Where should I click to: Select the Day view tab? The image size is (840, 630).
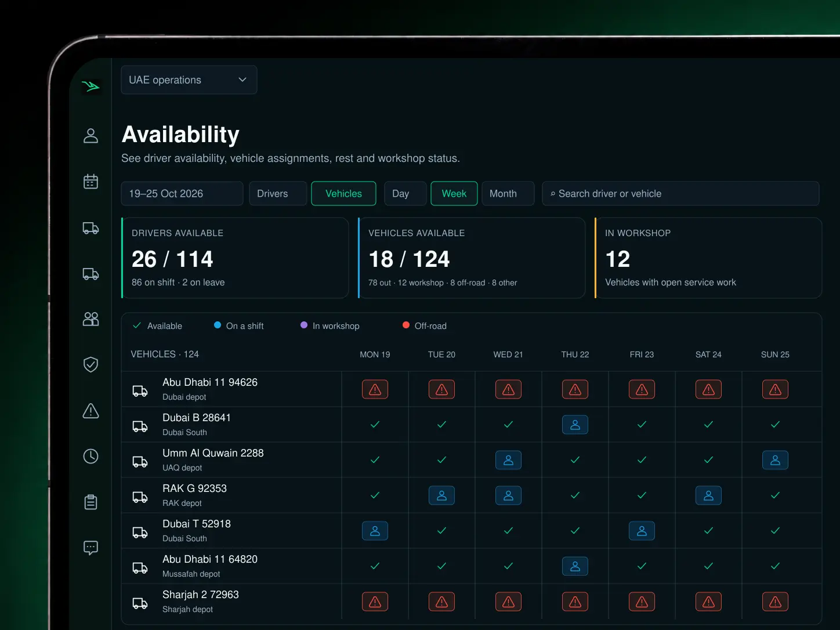point(405,194)
